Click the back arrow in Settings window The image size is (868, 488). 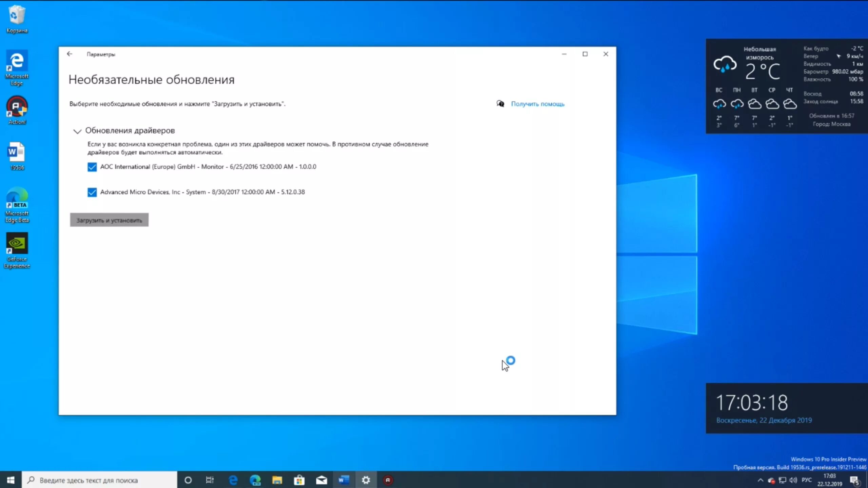[70, 54]
